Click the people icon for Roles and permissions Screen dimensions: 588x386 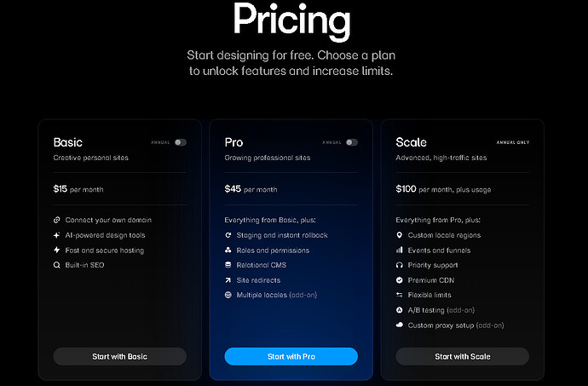(x=228, y=251)
